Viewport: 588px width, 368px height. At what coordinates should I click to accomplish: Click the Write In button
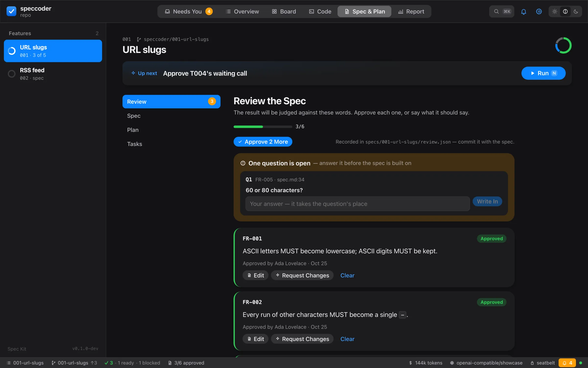tap(487, 201)
